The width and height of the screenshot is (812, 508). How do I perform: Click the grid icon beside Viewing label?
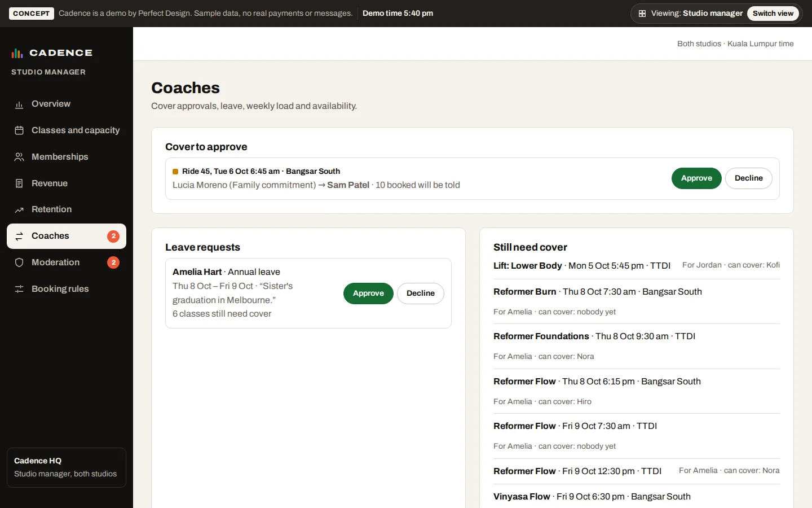pos(642,14)
